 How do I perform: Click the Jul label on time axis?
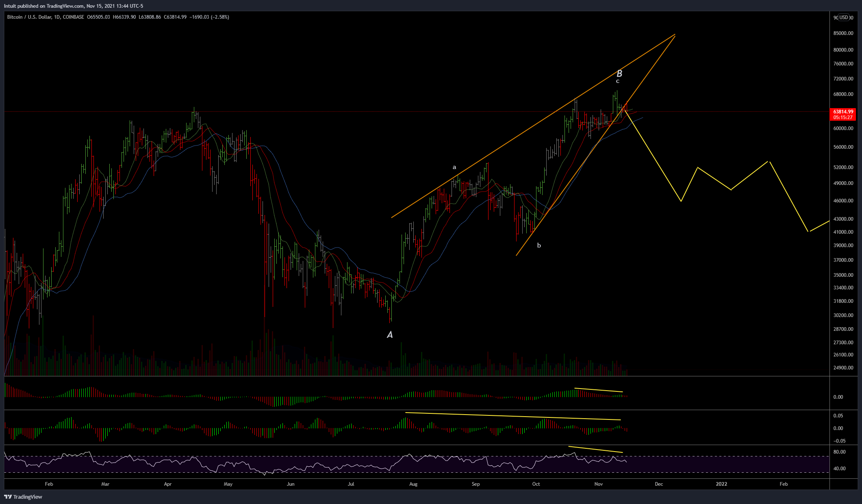click(351, 484)
